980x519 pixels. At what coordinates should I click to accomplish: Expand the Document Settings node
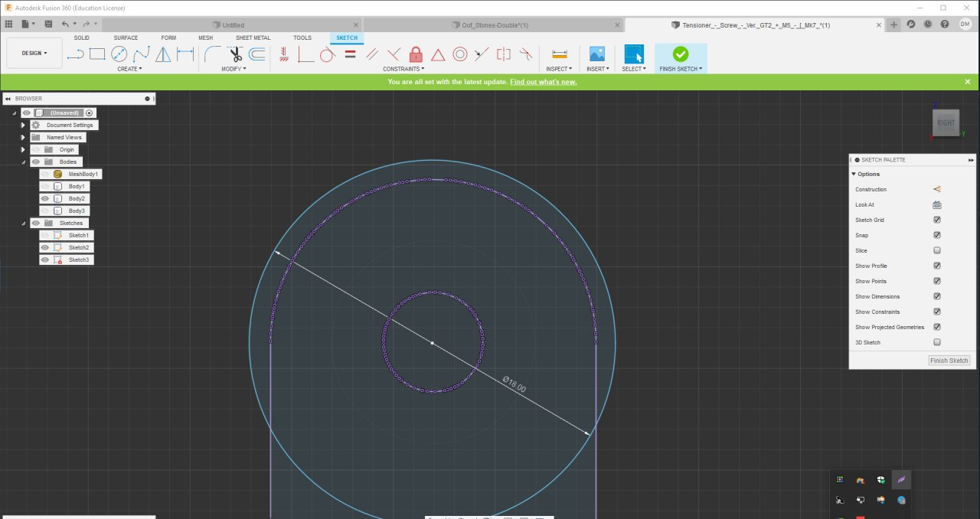[23, 125]
